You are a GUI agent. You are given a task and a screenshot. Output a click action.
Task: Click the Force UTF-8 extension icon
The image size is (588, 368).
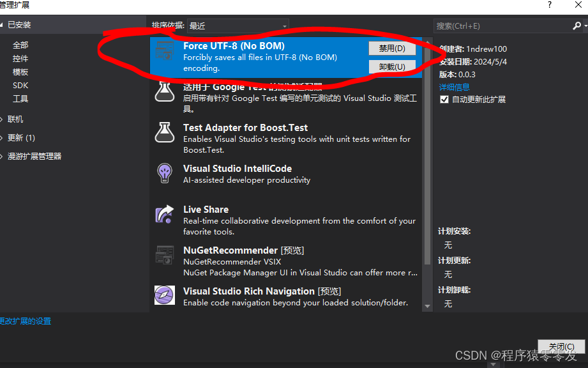pos(165,51)
